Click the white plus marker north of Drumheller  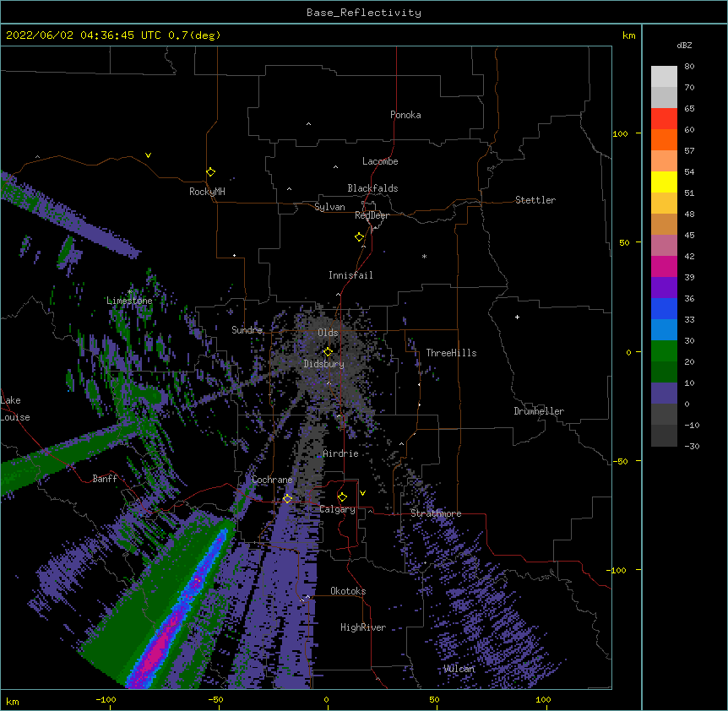517,317
